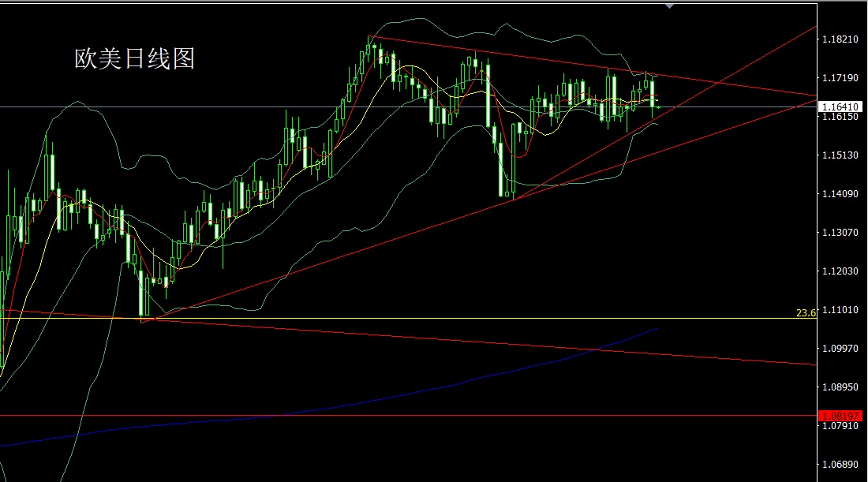Click the 23.6 Fibonacci level label
Viewport: 868px width, 482px height.
806,313
